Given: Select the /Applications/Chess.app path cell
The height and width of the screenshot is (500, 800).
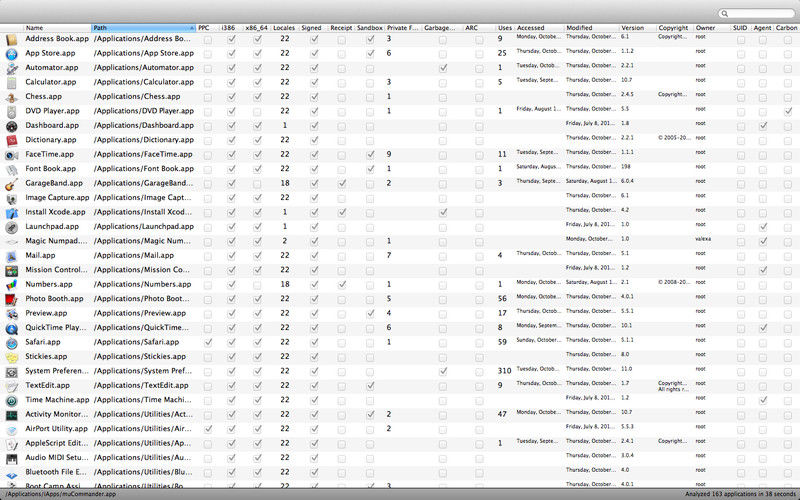Looking at the screenshot, I should [137, 96].
